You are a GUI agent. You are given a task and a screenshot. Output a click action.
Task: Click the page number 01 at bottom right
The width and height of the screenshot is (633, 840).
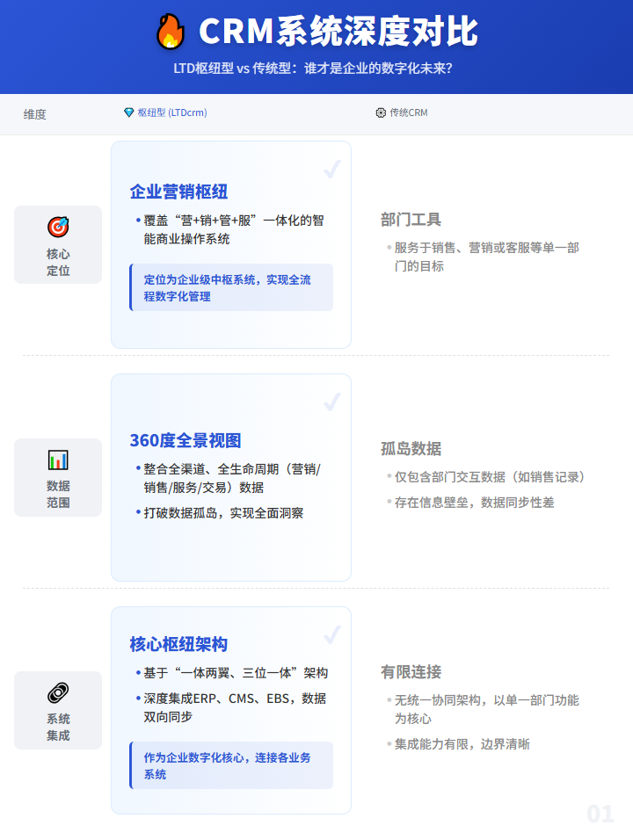tap(600, 815)
